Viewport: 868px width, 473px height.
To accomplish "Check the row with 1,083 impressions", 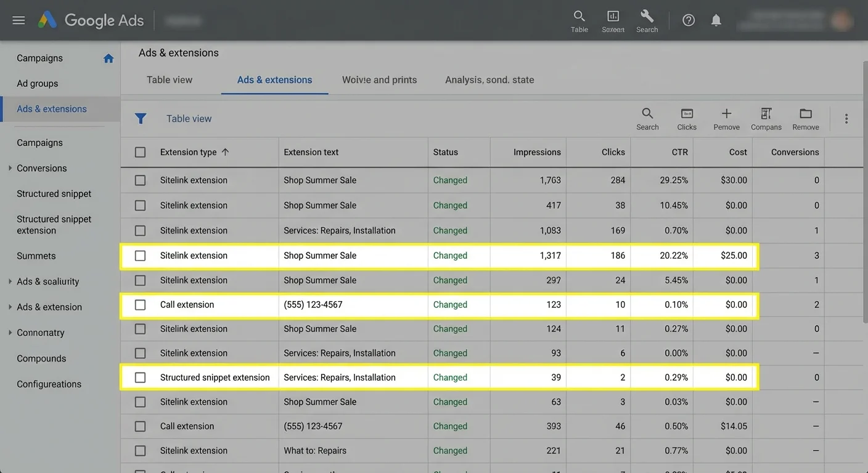I will (141, 231).
